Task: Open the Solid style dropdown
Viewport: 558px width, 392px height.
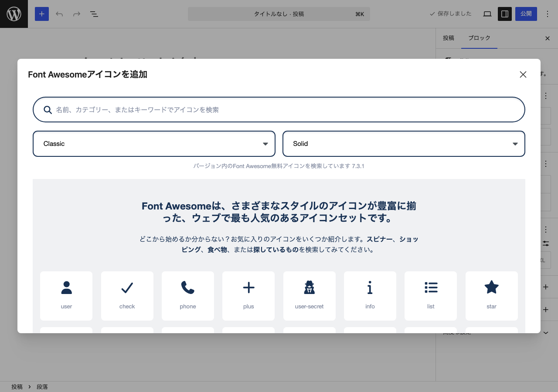Action: (404, 144)
